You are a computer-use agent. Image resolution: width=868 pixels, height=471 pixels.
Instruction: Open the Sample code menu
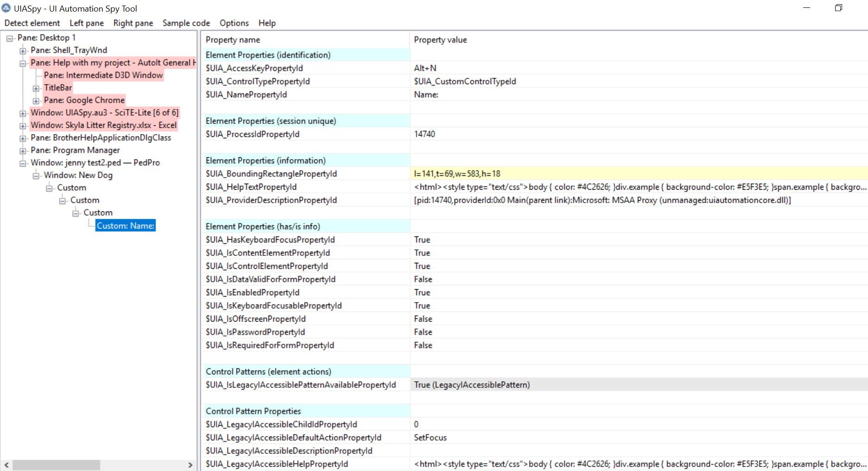(x=186, y=23)
